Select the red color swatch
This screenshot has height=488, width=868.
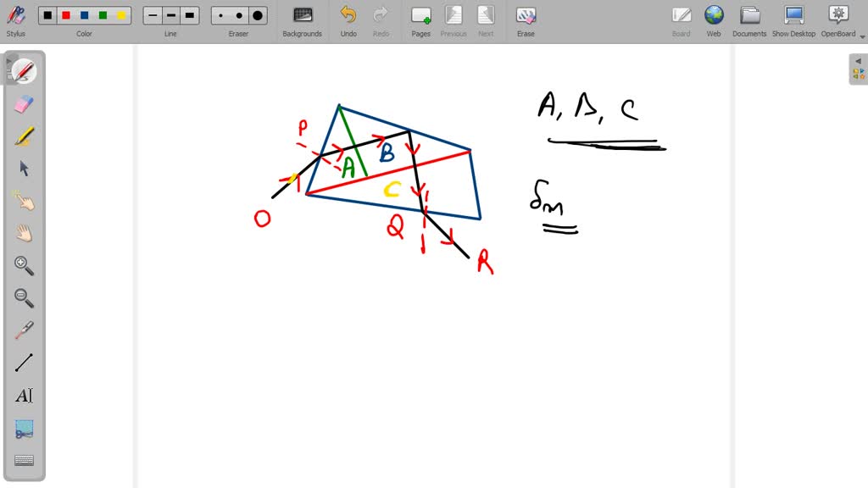(67, 14)
